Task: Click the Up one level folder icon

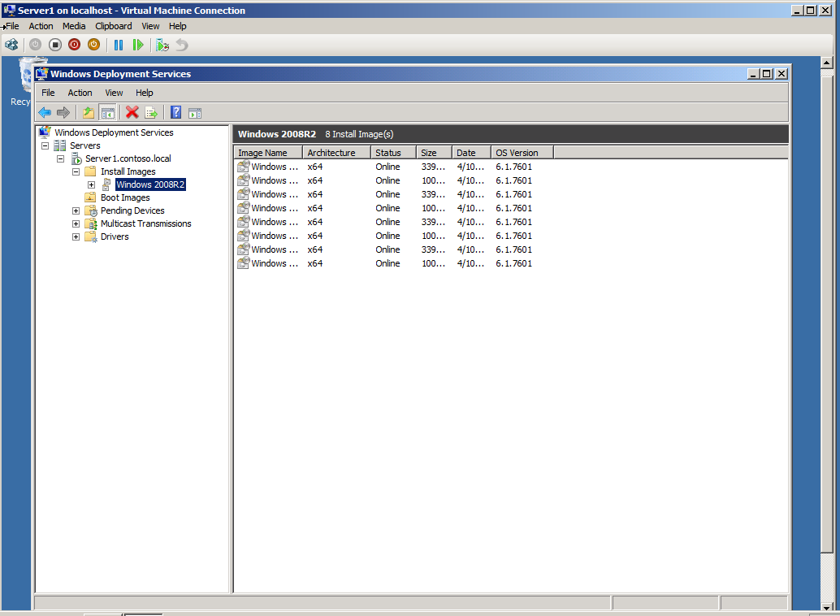Action: (89, 113)
